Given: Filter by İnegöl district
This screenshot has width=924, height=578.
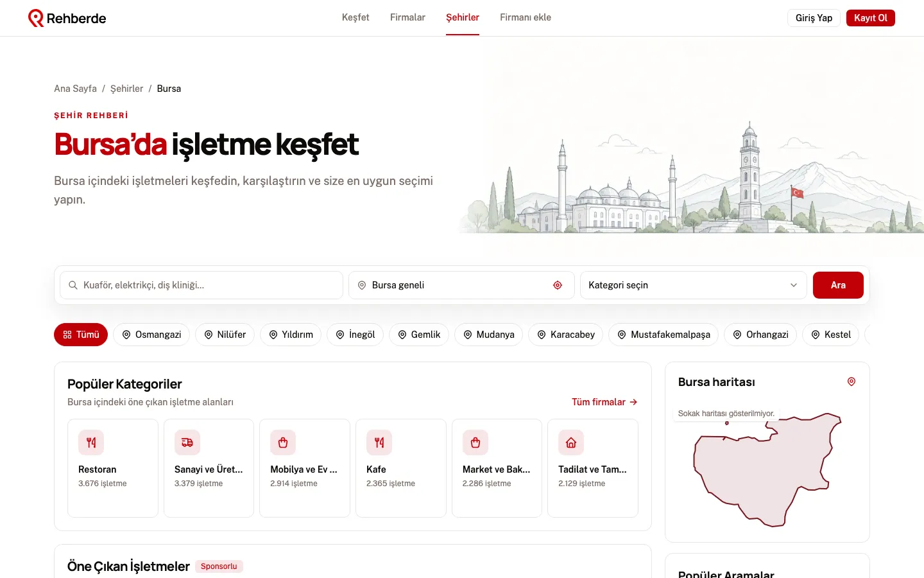Looking at the screenshot, I should [355, 335].
